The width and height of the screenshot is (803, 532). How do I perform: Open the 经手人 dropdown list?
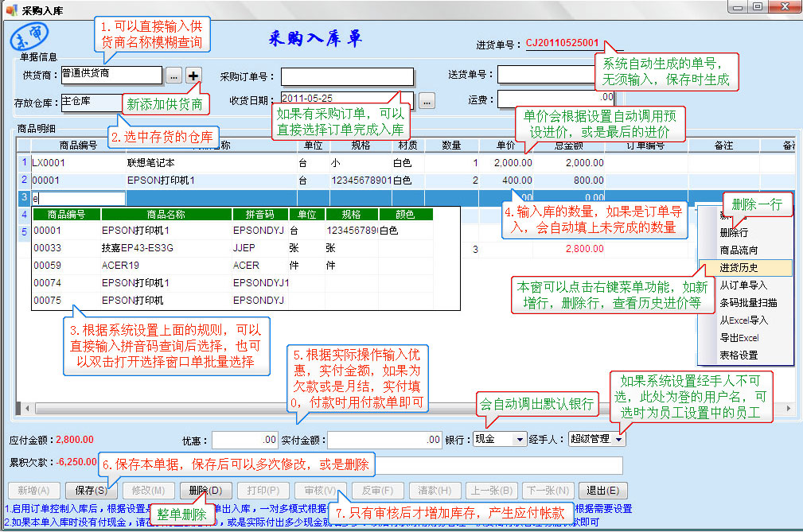pos(619,439)
